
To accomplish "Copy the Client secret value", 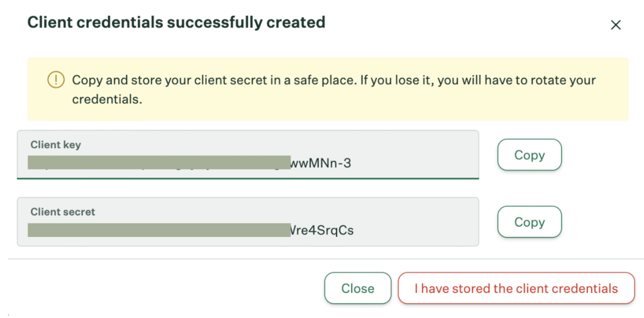I will pos(529,222).
